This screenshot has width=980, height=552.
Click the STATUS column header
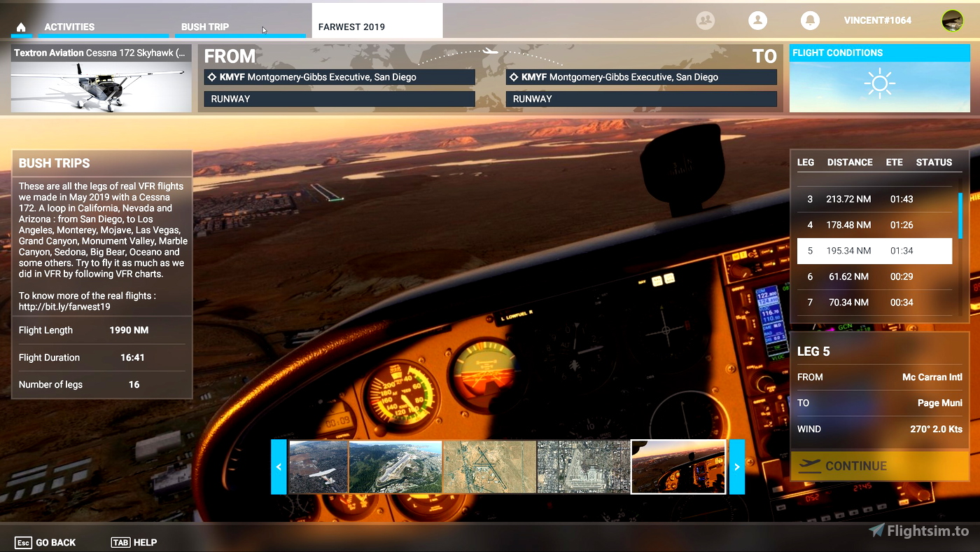(934, 162)
